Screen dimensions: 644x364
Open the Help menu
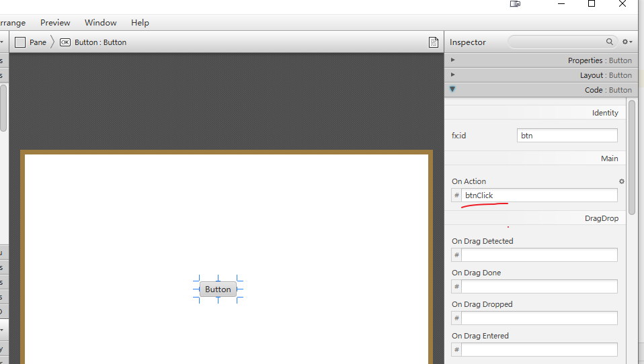tap(140, 23)
